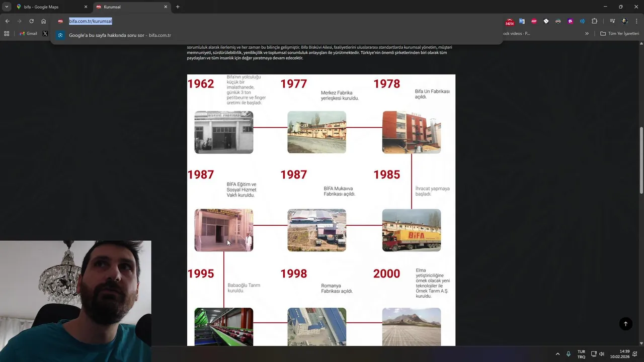Viewport: 644px width, 362px height.
Task: Open the Gmail bookmark
Action: point(28,34)
